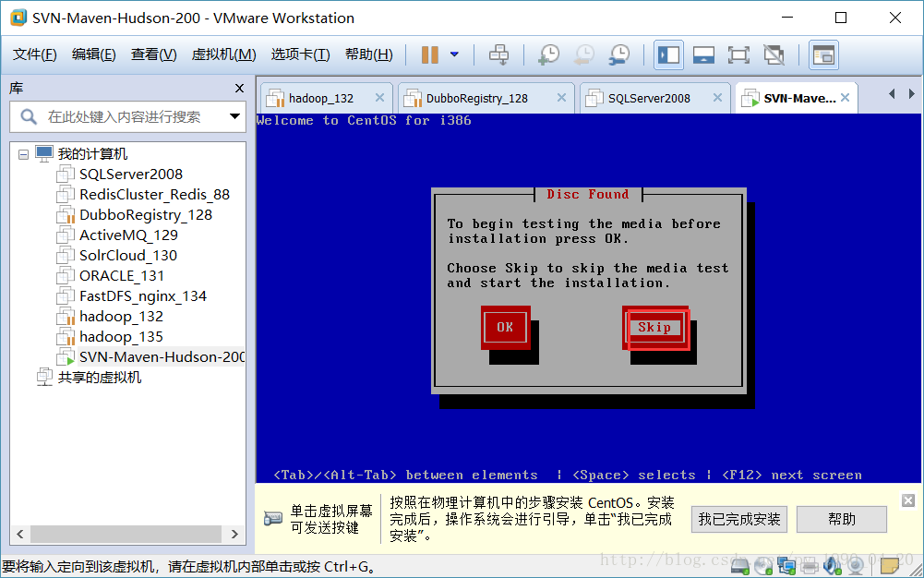This screenshot has height=578, width=924.
Task: Select SVN-Maven-Hudson-200 in the library tree
Action: click(x=162, y=357)
